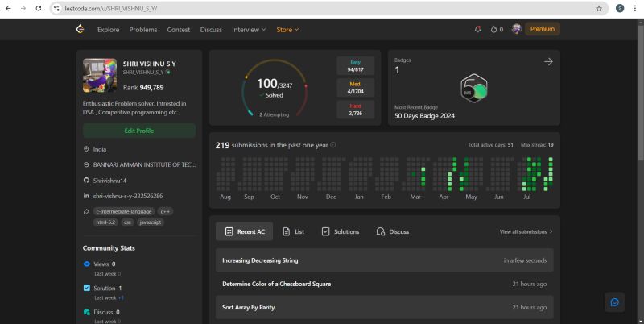The height and width of the screenshot is (324, 644).
Task: Select the c-intermediate-language skill tag
Action: tap(124, 211)
